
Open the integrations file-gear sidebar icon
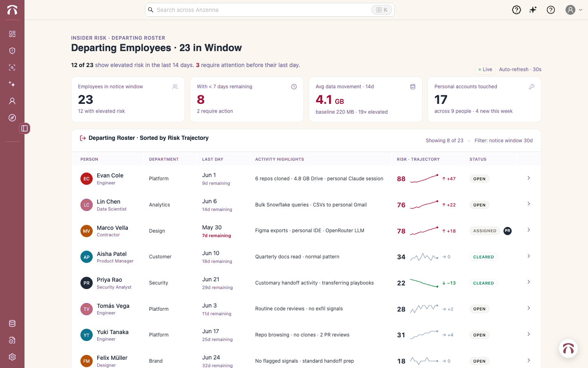pos(12,340)
